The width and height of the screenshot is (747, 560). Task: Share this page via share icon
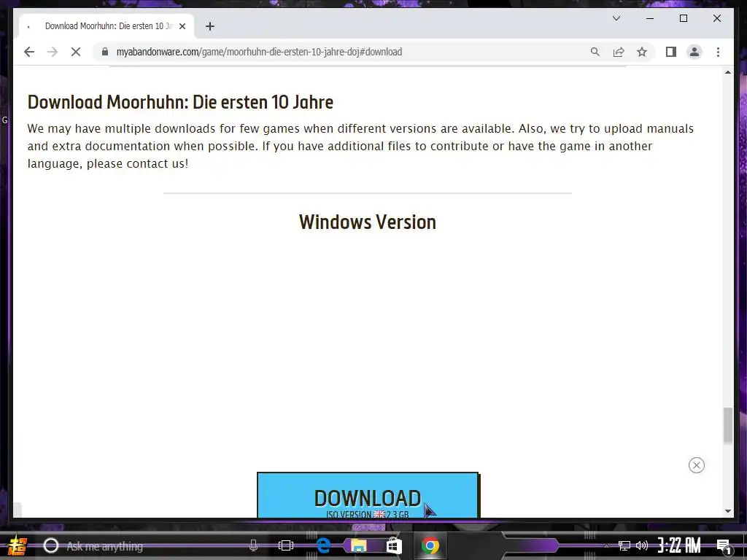(619, 52)
